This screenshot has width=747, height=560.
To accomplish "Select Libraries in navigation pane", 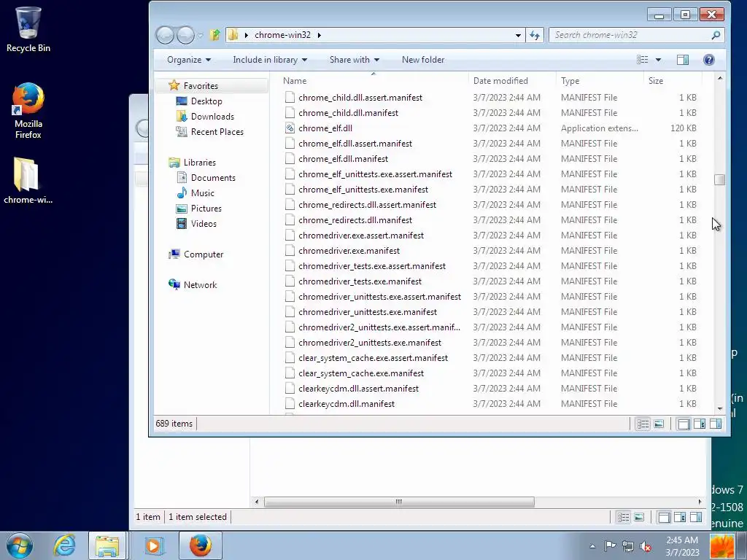I will coord(200,163).
